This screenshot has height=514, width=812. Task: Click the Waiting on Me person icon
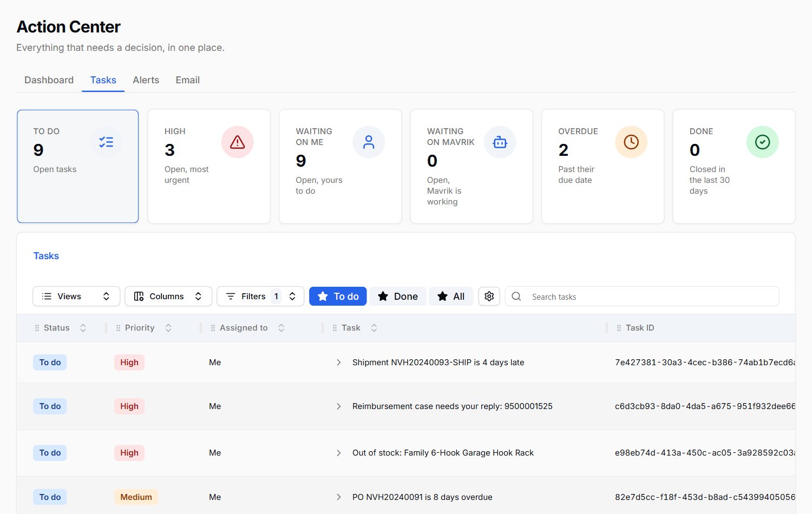point(369,142)
